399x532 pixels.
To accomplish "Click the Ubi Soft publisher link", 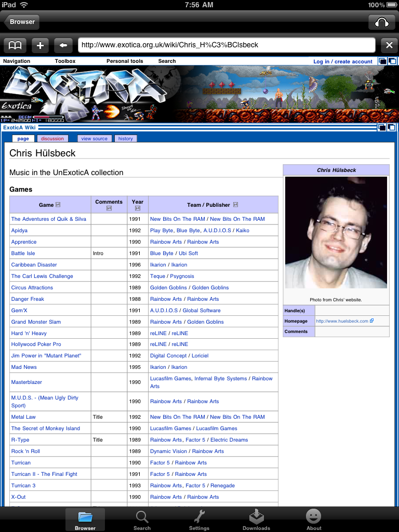I will click(188, 253).
